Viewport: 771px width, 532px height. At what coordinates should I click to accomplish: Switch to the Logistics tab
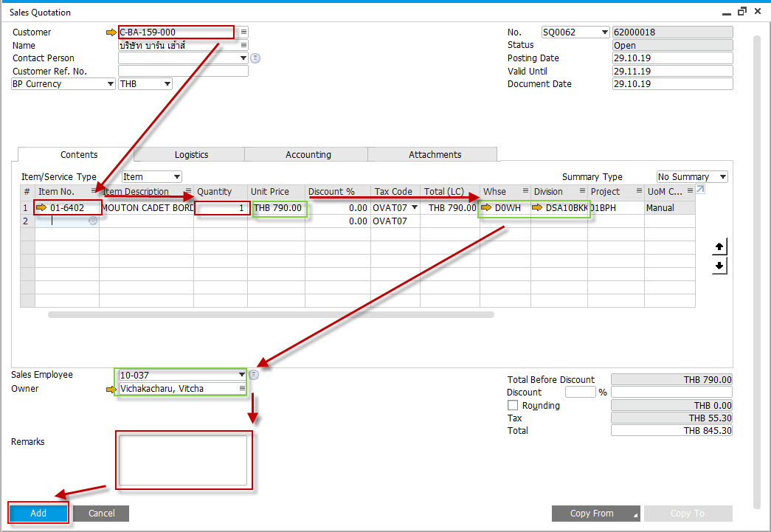[x=191, y=154]
